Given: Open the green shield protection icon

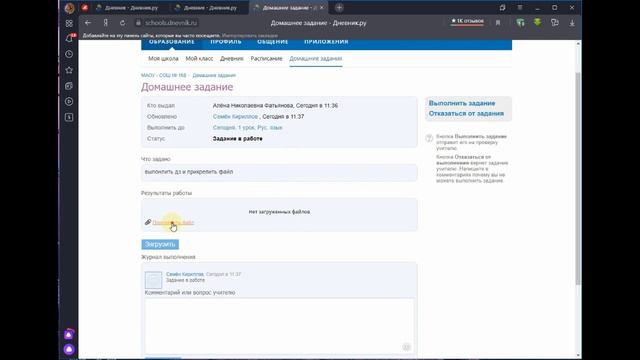Looking at the screenshot, I should 520,23.
